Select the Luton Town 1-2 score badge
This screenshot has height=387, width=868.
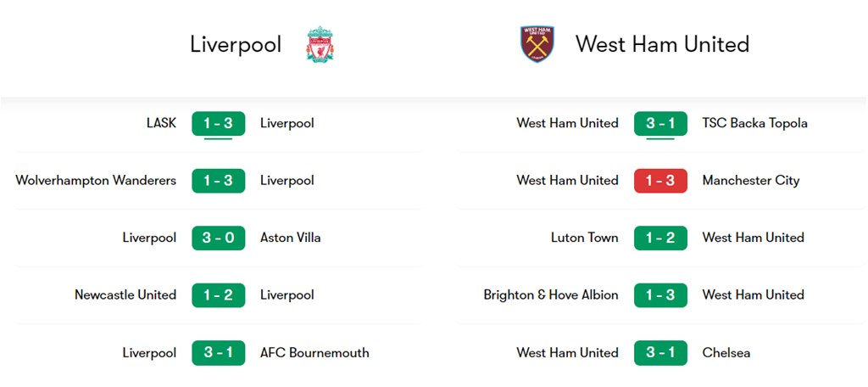[x=660, y=238]
